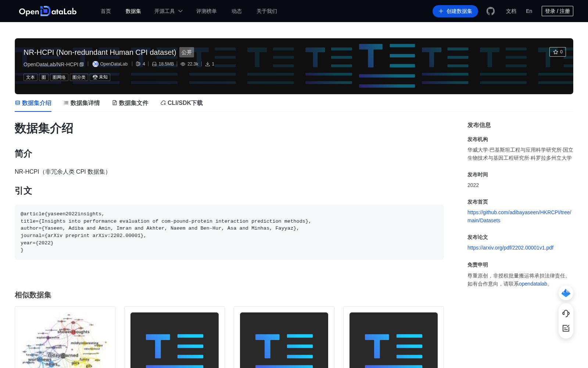The height and width of the screenshot is (368, 588).
Task: Click the opendatalab contact link
Action: tap(533, 284)
